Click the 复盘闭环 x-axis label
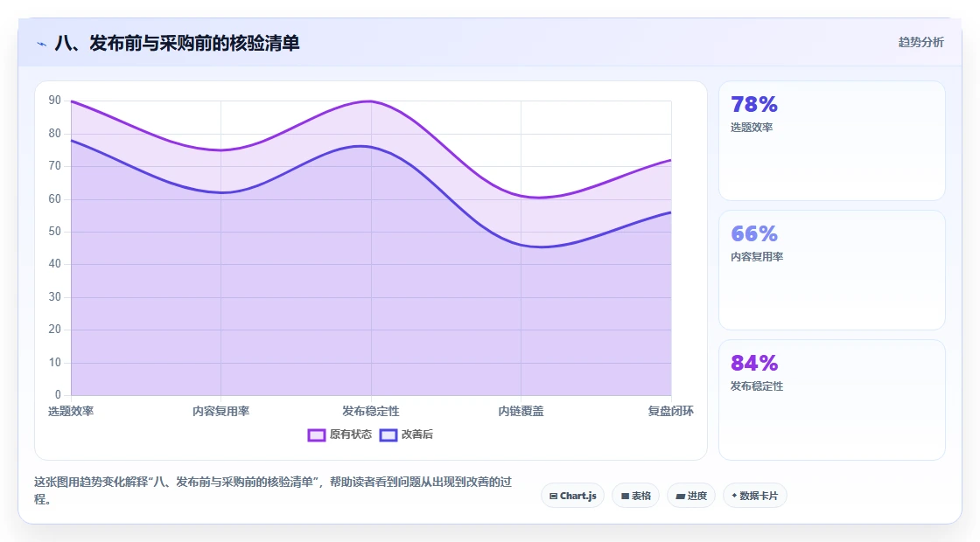980x542 pixels. [x=670, y=411]
